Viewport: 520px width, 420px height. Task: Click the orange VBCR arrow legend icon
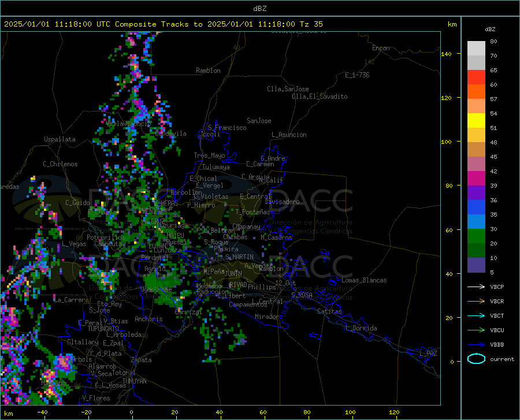tap(476, 302)
